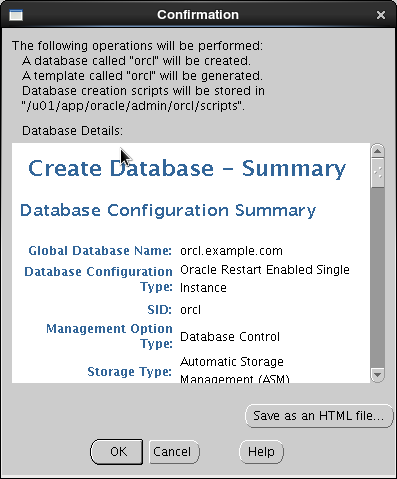Click 'The following operations will be performed' text
Image resolution: width=397 pixels, height=479 pixels.
click(x=137, y=46)
